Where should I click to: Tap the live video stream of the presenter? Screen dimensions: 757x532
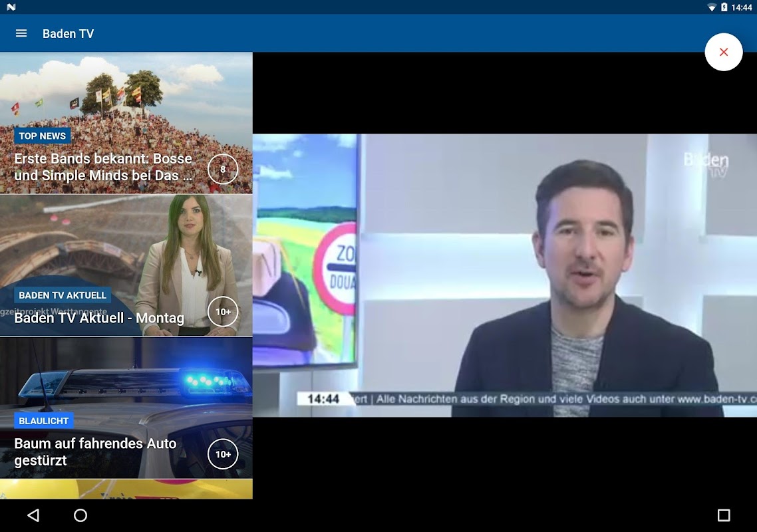[x=504, y=275]
